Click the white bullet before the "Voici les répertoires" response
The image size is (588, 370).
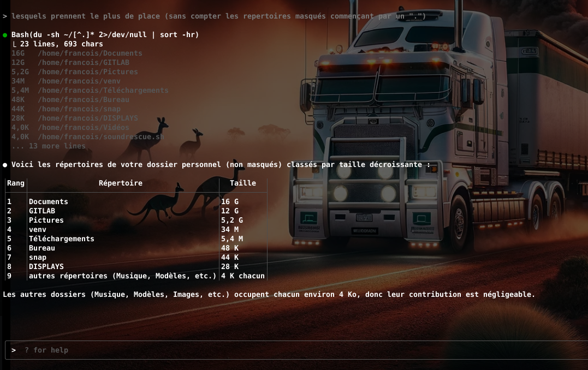[x=5, y=164]
